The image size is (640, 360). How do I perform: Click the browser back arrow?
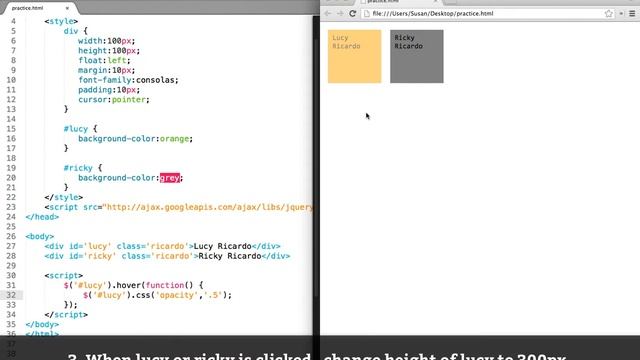pyautogui.click(x=327, y=13)
